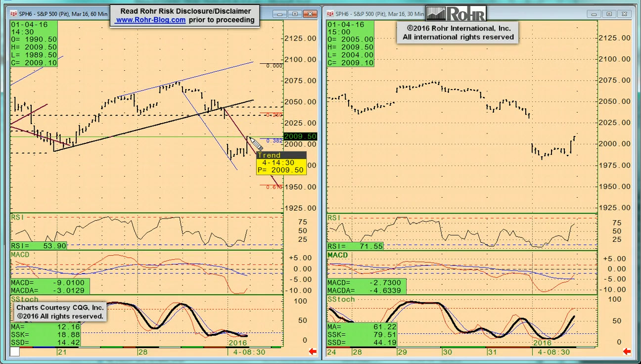Click the 30 Min chart window title icon
The image size is (641, 364).
pos(330,14)
